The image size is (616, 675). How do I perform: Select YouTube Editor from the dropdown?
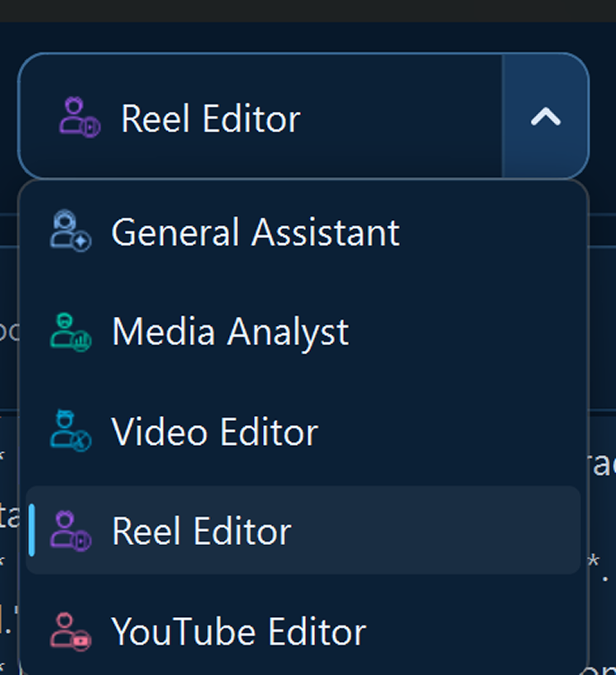click(303, 631)
